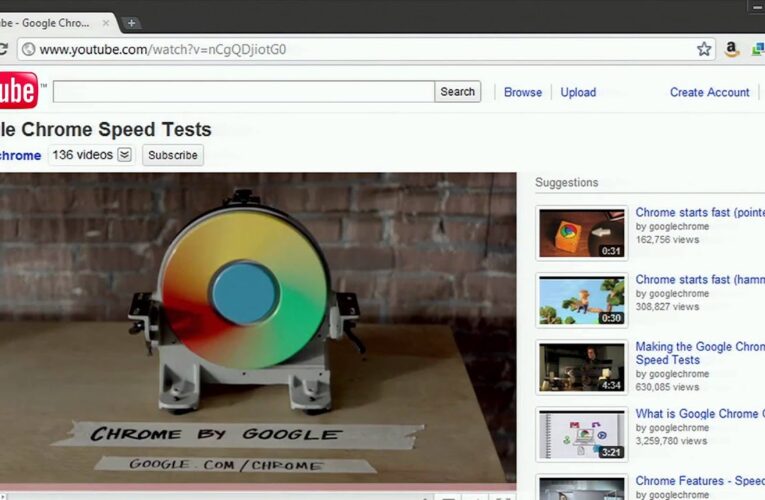The image size is (765, 500).
Task: Open the googlechrome channel link under the title
Action: tap(20, 156)
